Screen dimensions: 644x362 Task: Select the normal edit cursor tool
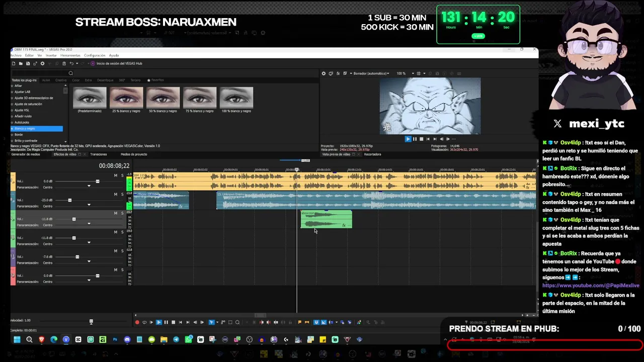[211, 322]
